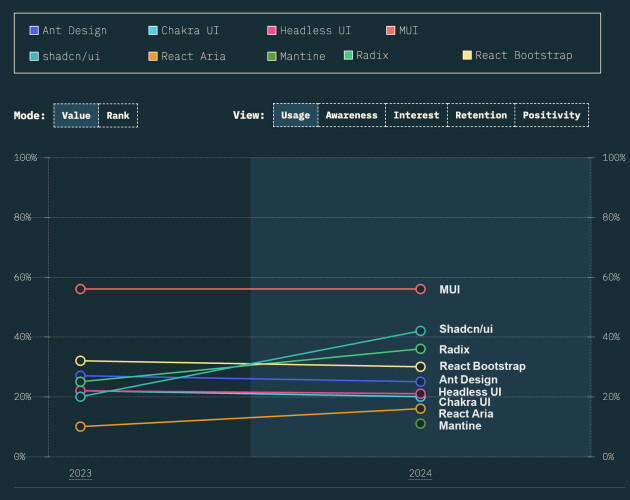Click the Ant Design blue legend swatch

[x=34, y=31]
